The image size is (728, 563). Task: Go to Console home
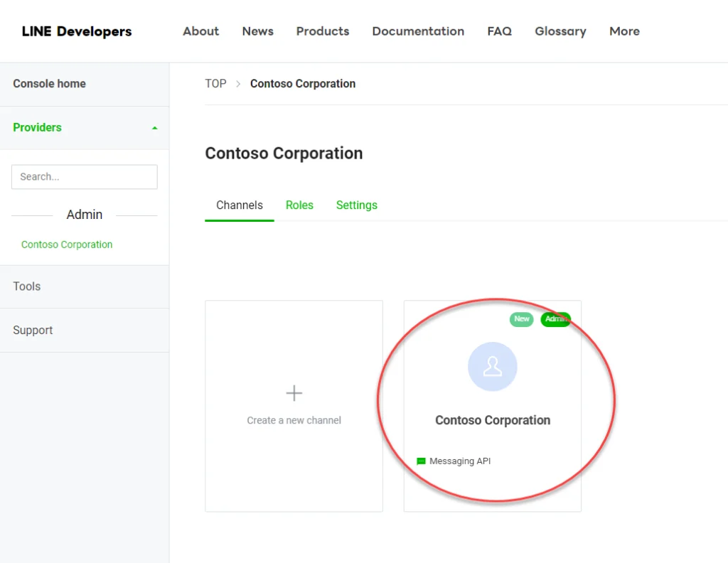point(49,84)
